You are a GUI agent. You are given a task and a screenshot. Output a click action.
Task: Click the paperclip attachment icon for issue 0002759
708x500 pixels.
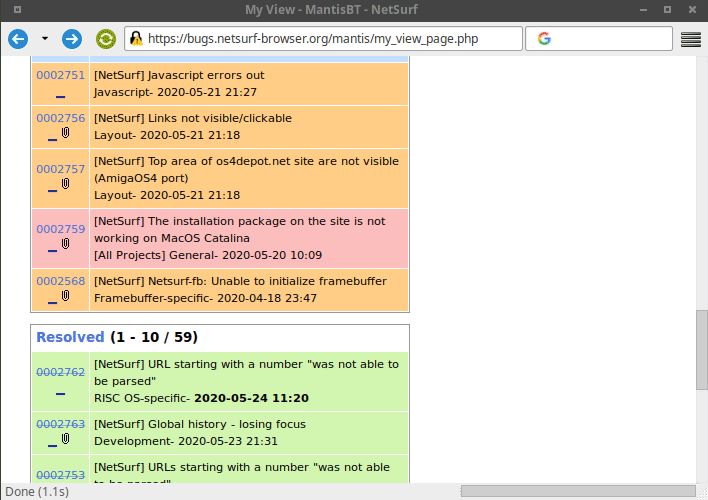coord(66,243)
